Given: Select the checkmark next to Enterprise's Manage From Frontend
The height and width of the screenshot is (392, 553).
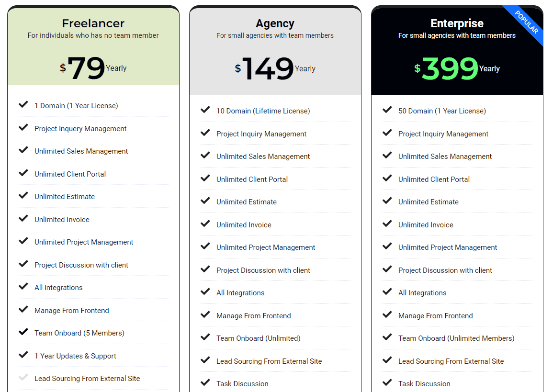Looking at the screenshot, I should [x=387, y=315].
